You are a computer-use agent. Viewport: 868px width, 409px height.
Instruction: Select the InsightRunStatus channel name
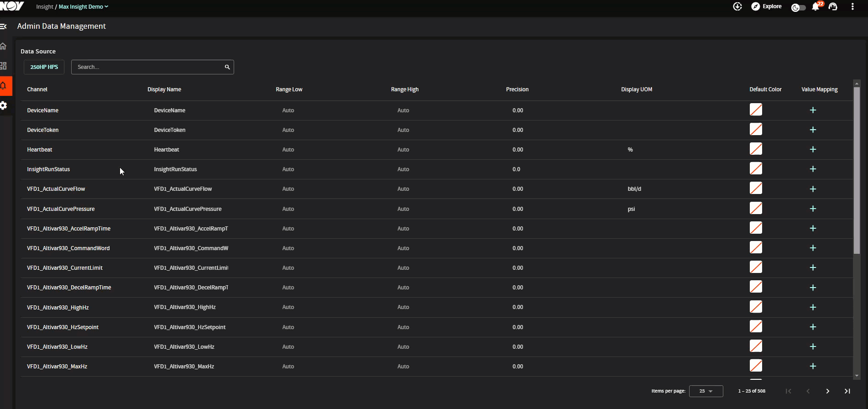click(x=48, y=169)
